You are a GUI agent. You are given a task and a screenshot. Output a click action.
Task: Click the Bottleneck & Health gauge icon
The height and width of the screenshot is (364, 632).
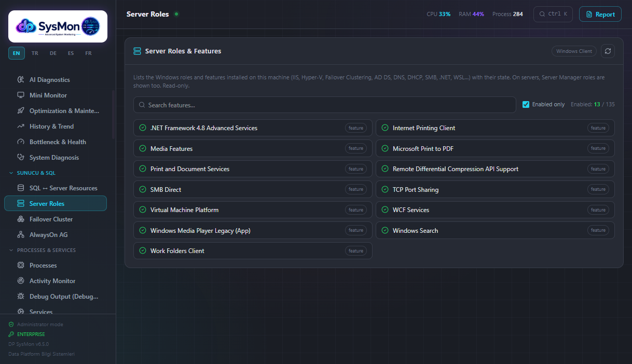(x=21, y=142)
